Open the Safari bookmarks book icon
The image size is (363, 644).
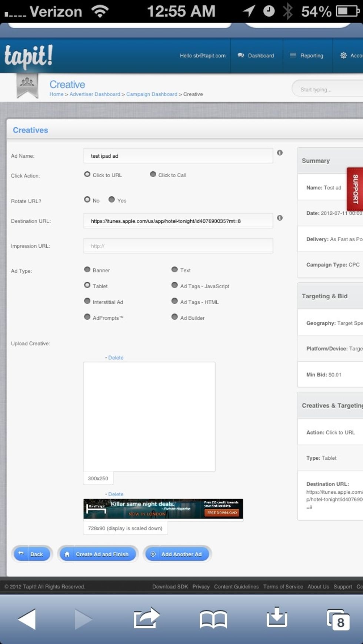213,619
